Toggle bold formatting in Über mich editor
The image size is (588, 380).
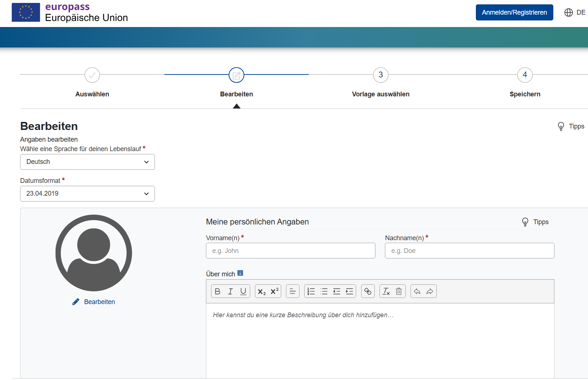218,291
